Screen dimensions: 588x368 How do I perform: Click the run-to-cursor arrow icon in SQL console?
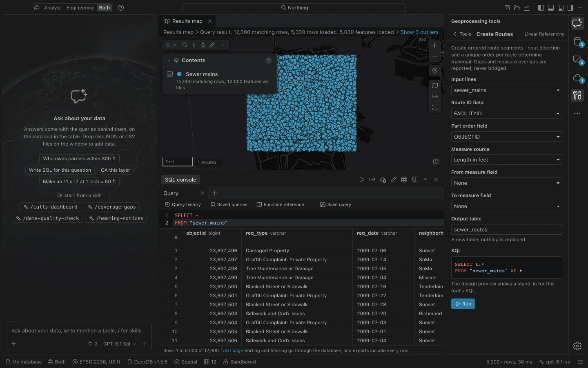(x=372, y=180)
